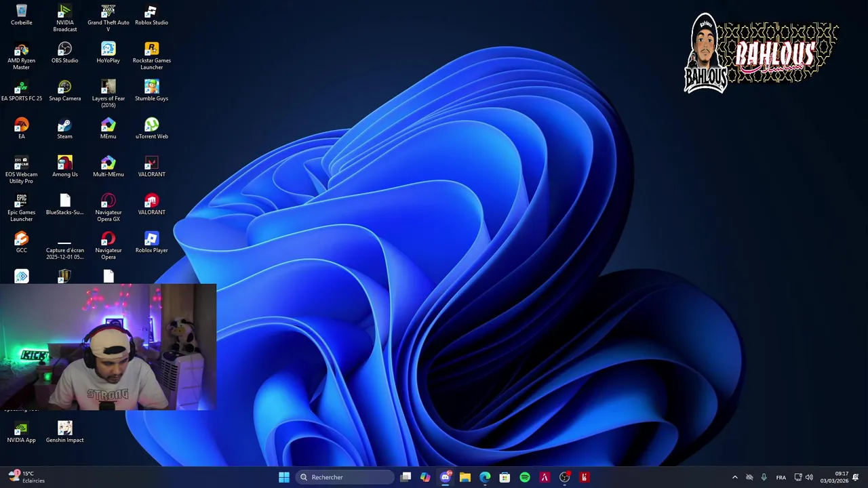The height and width of the screenshot is (488, 868).
Task: Open the Epic Games Launcher icon
Action: [x=21, y=208]
